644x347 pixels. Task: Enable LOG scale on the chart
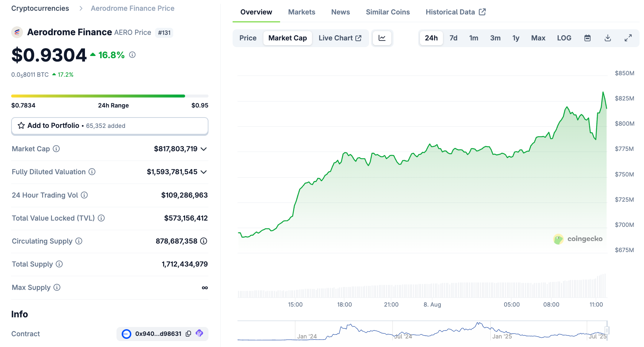[564, 38]
